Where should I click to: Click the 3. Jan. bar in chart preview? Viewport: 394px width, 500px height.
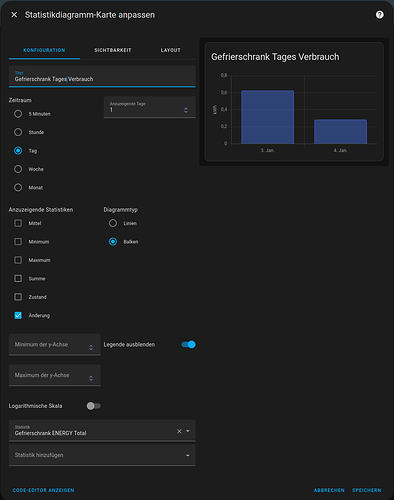[x=267, y=117]
